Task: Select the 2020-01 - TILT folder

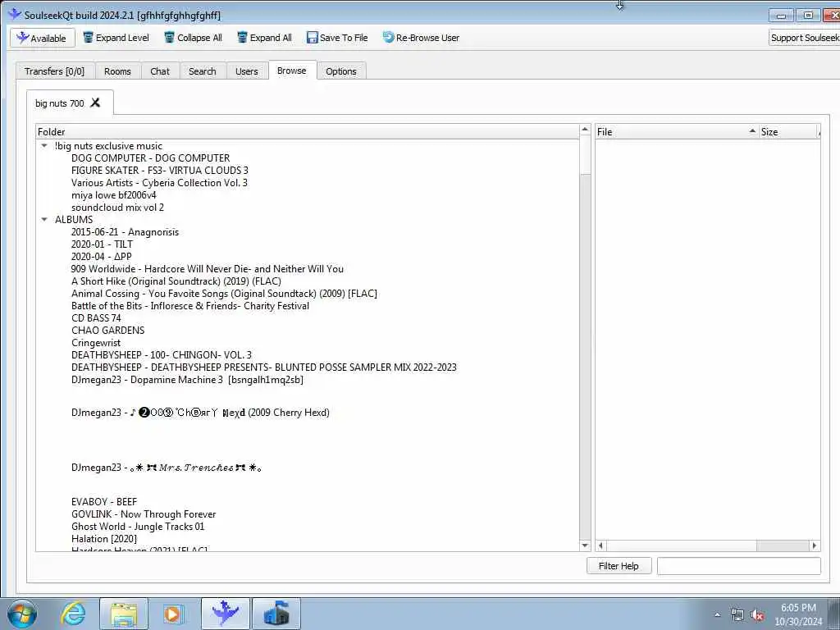Action: tap(102, 244)
